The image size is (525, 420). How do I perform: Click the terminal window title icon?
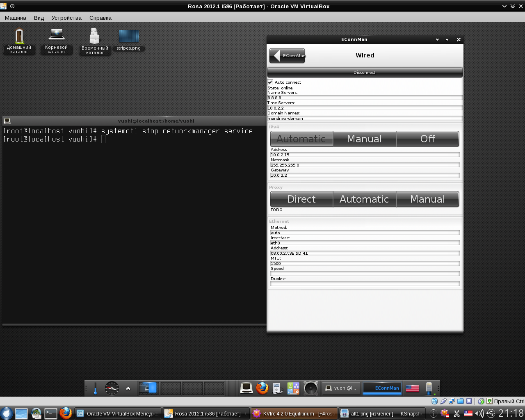(x=7, y=121)
